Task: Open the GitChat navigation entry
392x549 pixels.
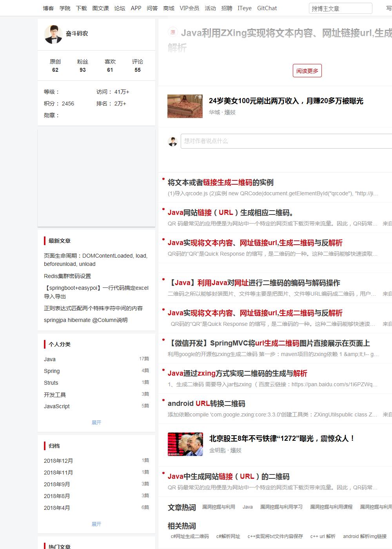Action: click(x=267, y=8)
